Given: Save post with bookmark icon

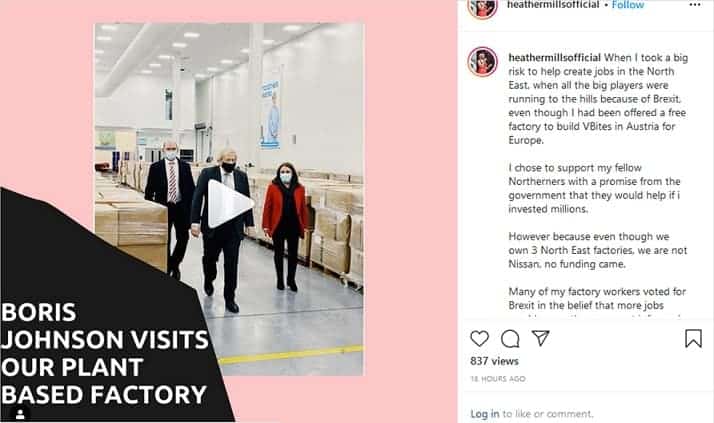Looking at the screenshot, I should [693, 338].
